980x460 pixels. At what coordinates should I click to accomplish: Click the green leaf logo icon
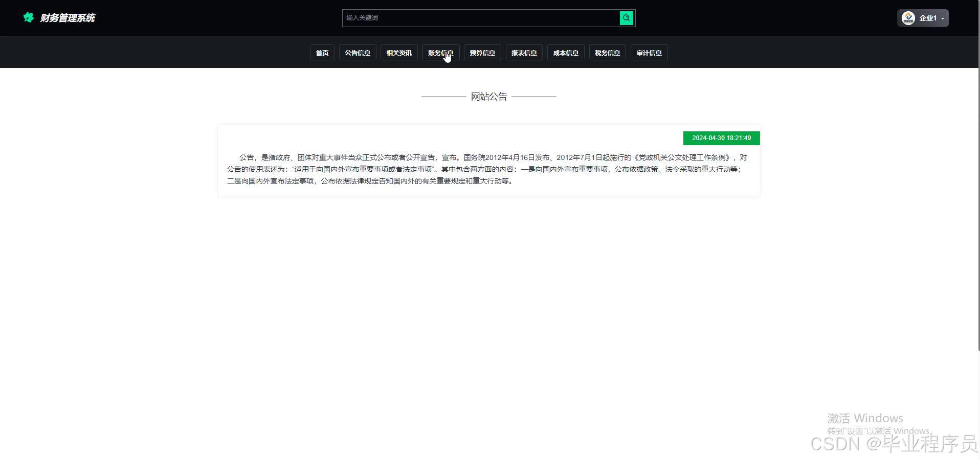(28, 17)
